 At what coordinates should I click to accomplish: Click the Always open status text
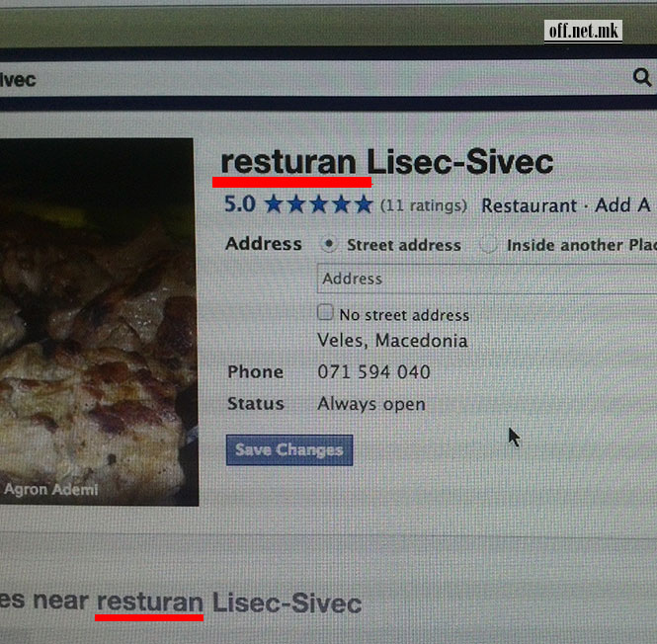click(x=371, y=404)
